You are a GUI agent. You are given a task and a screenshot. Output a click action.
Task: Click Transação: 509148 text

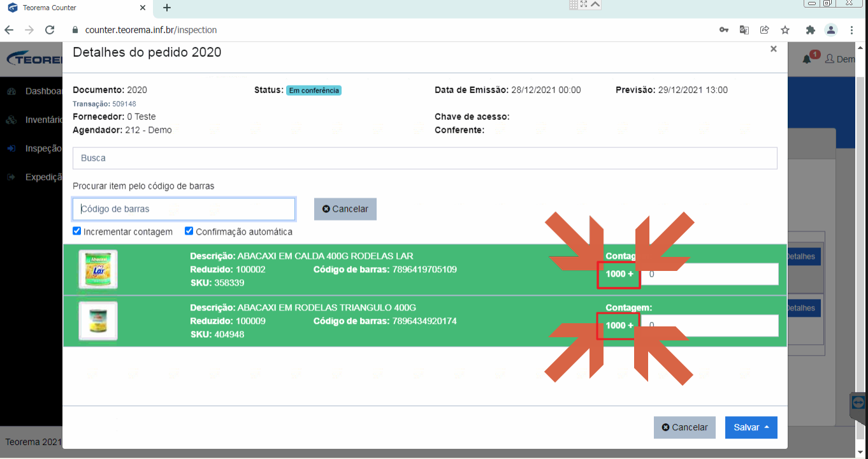[105, 104]
